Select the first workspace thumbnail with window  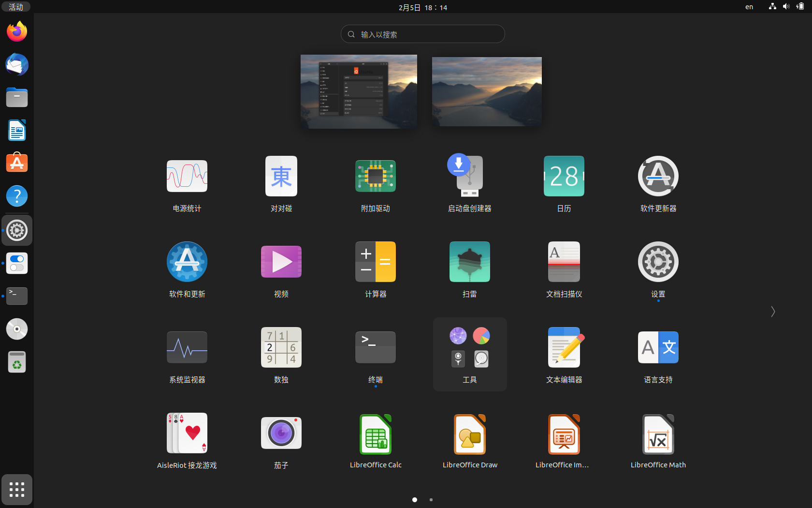tap(359, 91)
